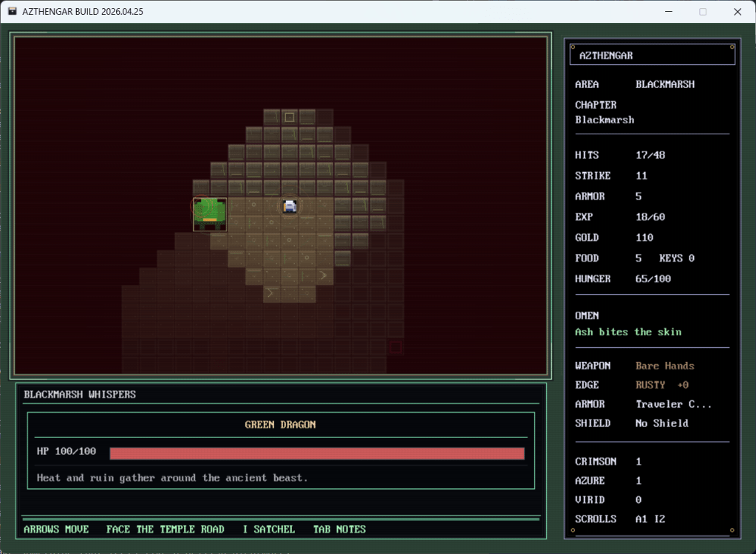Click the lowest arrow-marked floor tile
The height and width of the screenshot is (554, 756).
point(271,293)
